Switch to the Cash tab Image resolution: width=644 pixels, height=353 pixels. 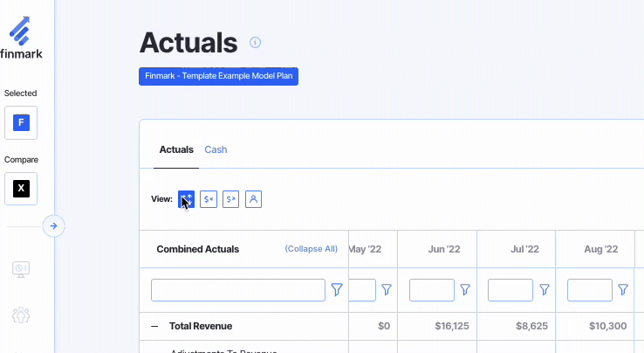216,149
